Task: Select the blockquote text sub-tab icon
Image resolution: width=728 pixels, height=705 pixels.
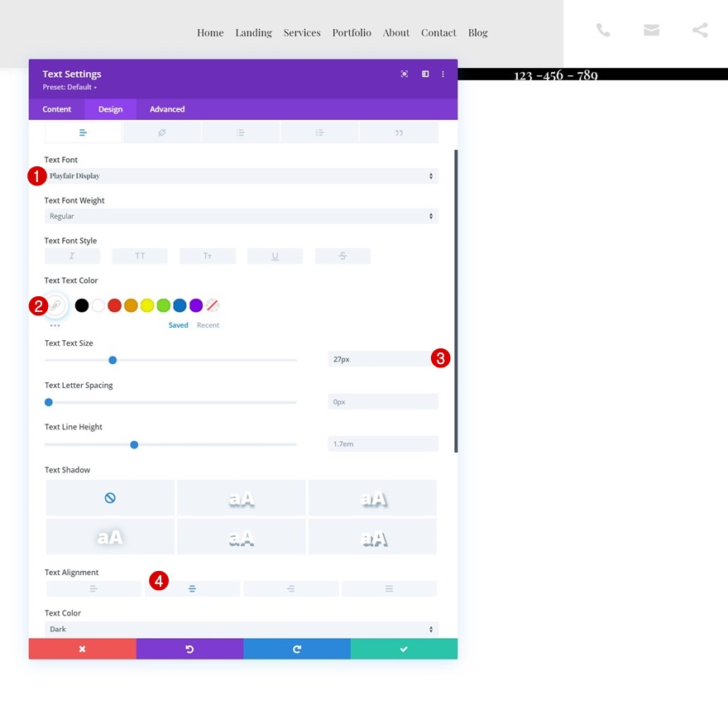Action: tap(399, 133)
